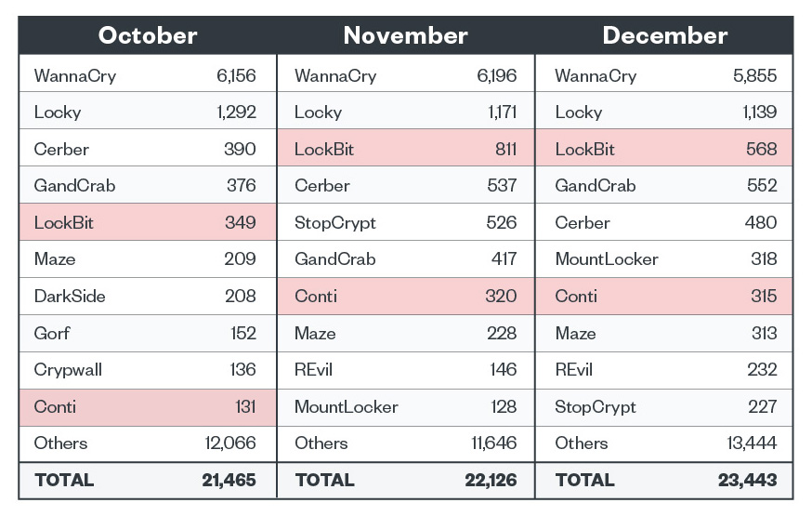Image resolution: width=812 pixels, height=516 pixels.
Task: Select the LockBit 568 row in December
Action: click(x=664, y=149)
